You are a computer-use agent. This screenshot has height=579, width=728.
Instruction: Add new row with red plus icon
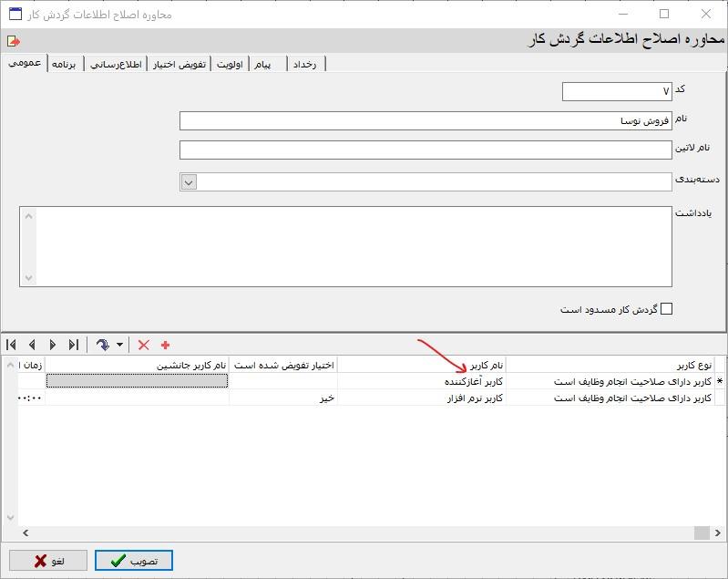(x=165, y=345)
